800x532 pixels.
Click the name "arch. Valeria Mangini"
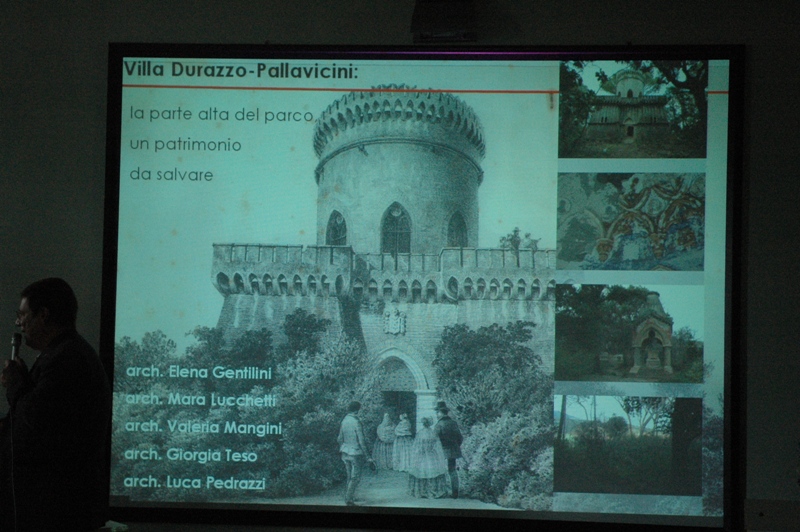point(203,427)
